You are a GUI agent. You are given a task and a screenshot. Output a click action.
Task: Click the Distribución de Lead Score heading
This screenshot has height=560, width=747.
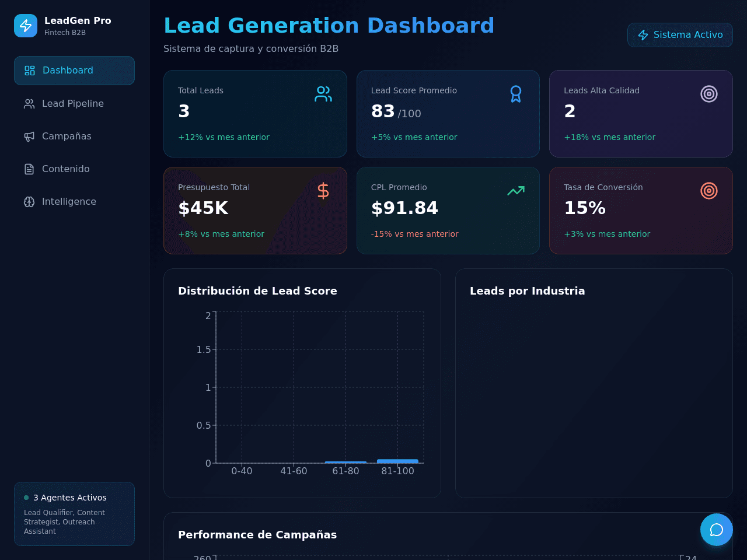pyautogui.click(x=257, y=291)
